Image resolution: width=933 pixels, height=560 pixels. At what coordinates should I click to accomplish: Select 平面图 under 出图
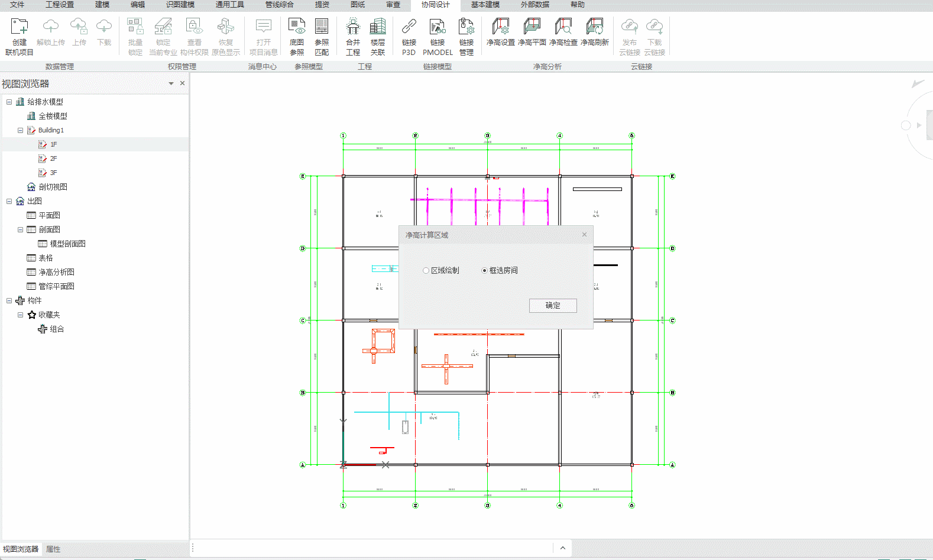(x=49, y=215)
